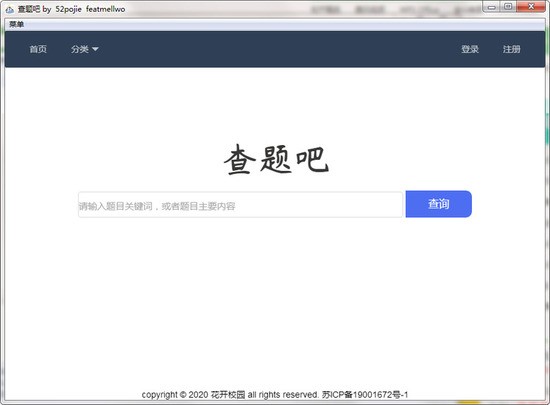
Task: Click the 花开校园 footer text
Action: [228, 395]
